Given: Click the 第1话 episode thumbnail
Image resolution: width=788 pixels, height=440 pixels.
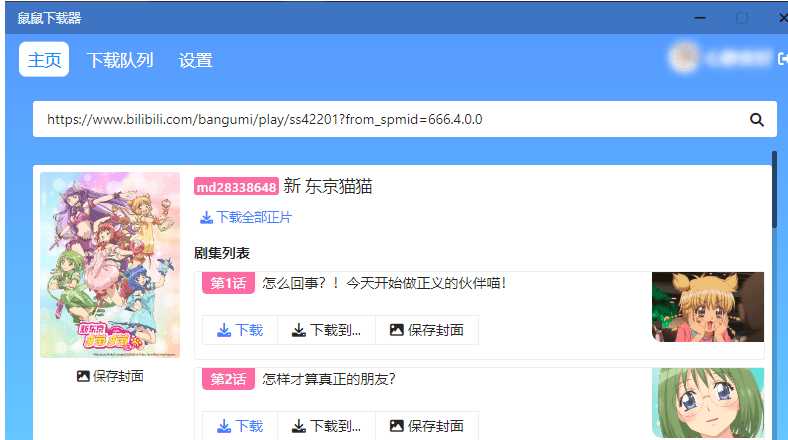Looking at the screenshot, I should click(708, 307).
